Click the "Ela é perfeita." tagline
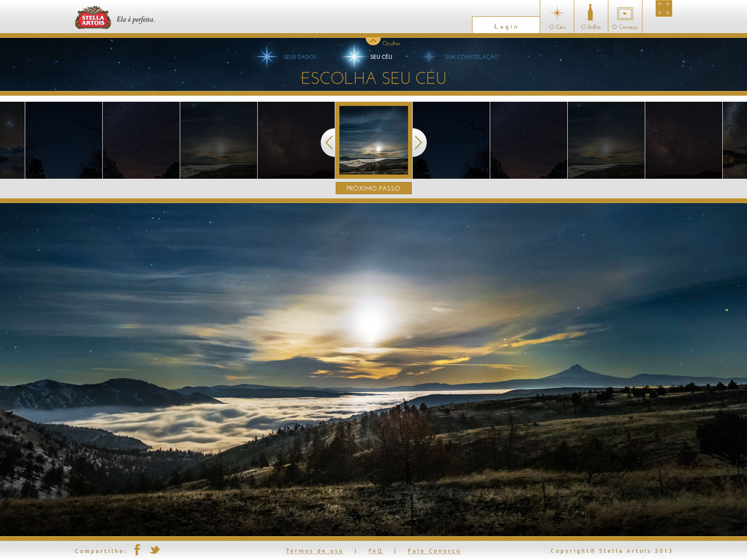 [136, 20]
